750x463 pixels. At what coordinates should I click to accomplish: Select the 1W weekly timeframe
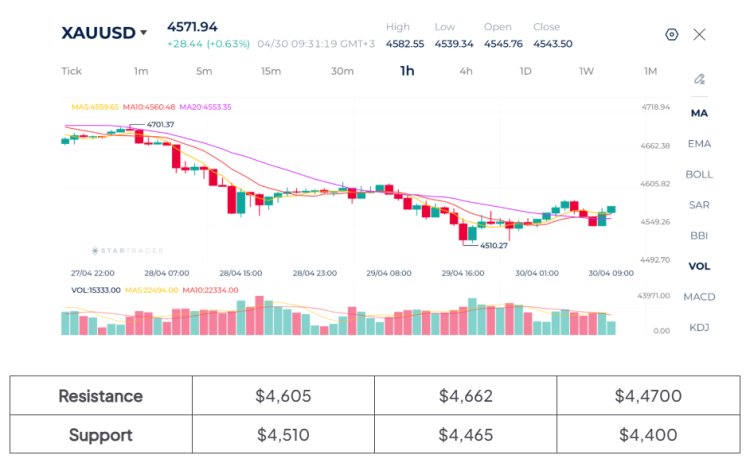[x=586, y=71]
